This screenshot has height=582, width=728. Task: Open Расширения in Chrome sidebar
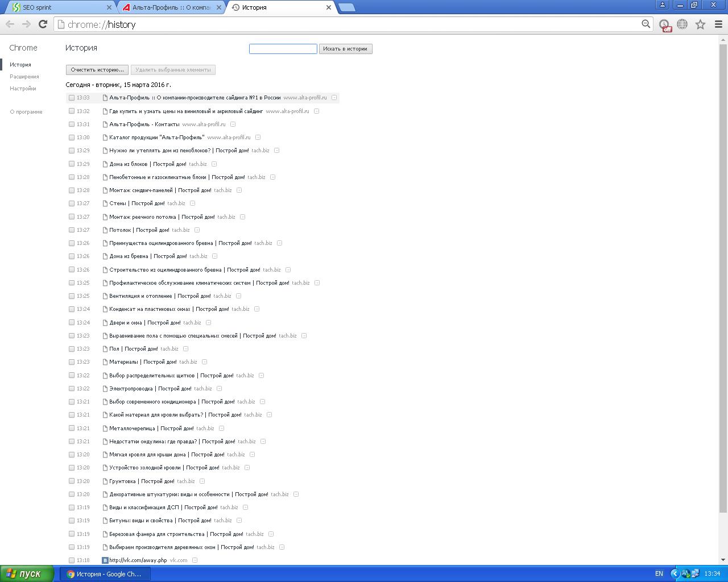24,77
